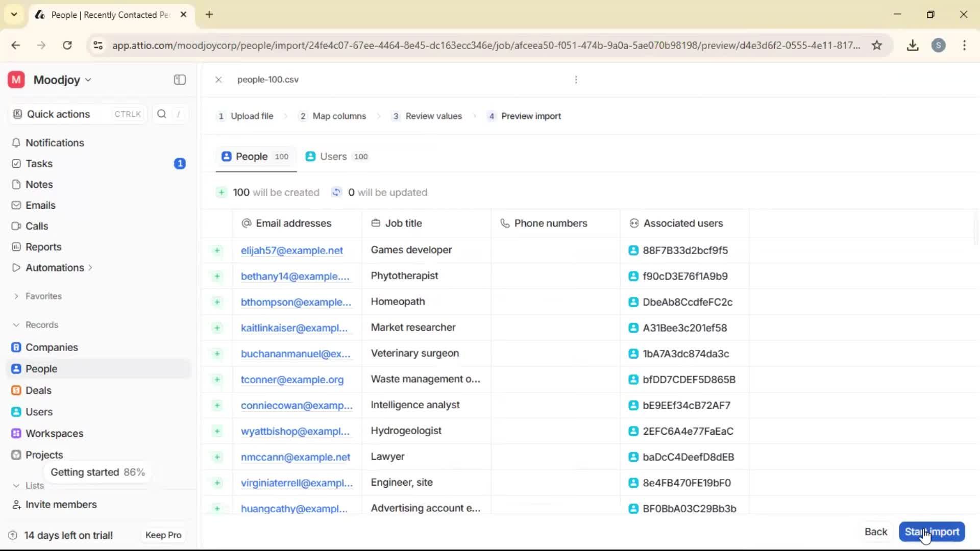980x551 pixels.
Task: Open the Deals records view
Action: (38, 390)
